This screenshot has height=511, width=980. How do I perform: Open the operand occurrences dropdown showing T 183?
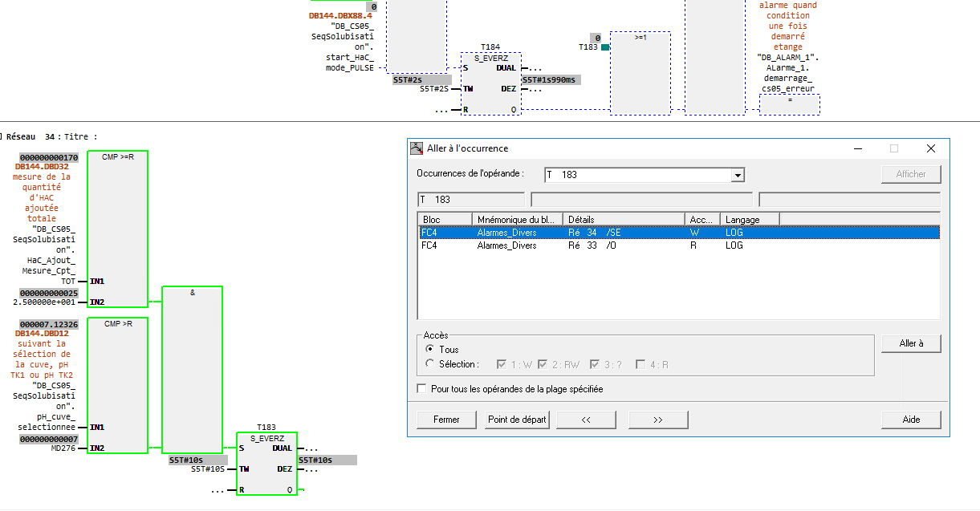click(x=738, y=175)
